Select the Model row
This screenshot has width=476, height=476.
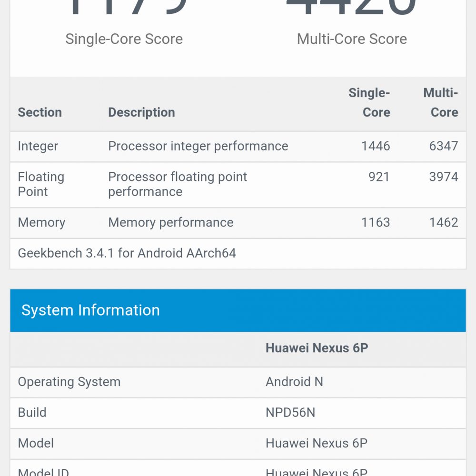coord(238,444)
